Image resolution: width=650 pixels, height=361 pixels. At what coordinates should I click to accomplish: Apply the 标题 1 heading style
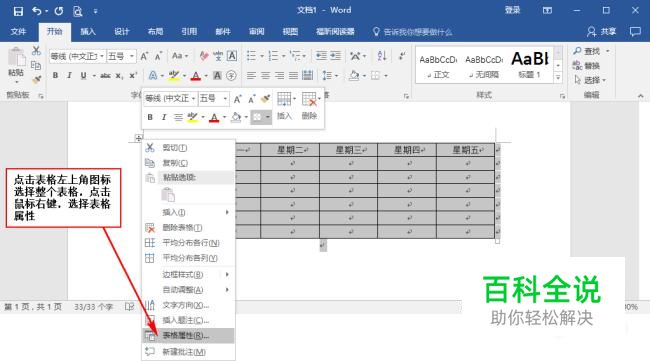529,65
